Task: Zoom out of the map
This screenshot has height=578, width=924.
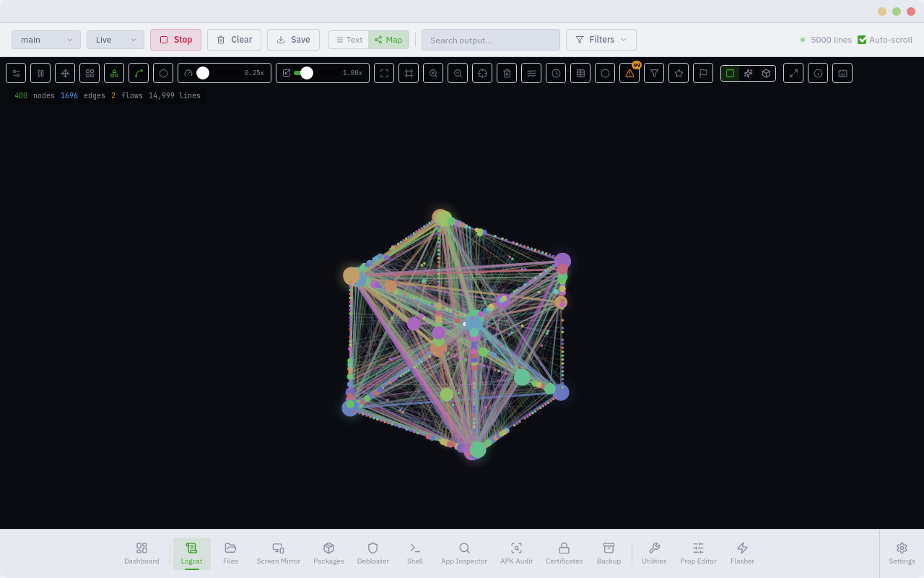Action: point(458,73)
